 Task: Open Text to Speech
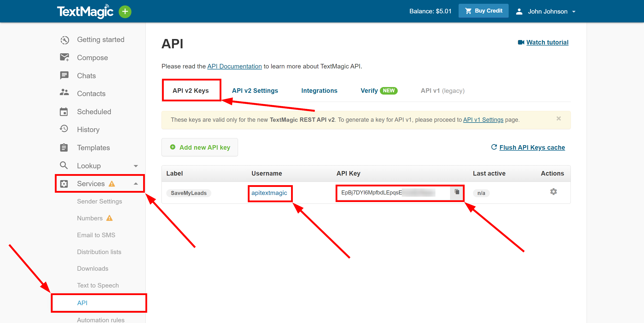[x=98, y=285]
